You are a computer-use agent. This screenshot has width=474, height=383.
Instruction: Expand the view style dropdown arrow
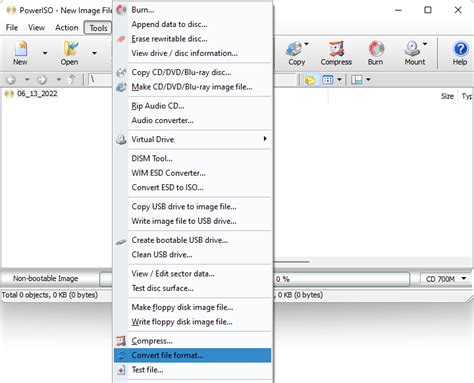pyautogui.click(x=339, y=80)
